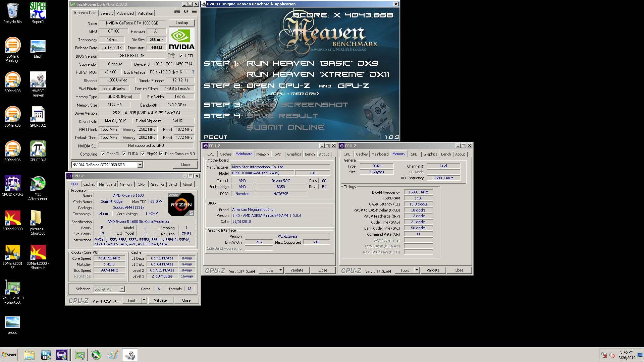644x362 pixels.
Task: Launch 3DMark03 desktop shortcut
Action: click(x=12, y=82)
